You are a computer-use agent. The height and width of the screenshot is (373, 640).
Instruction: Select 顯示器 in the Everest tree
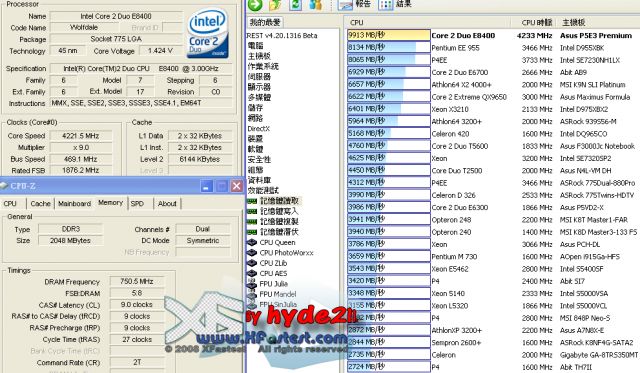point(259,87)
